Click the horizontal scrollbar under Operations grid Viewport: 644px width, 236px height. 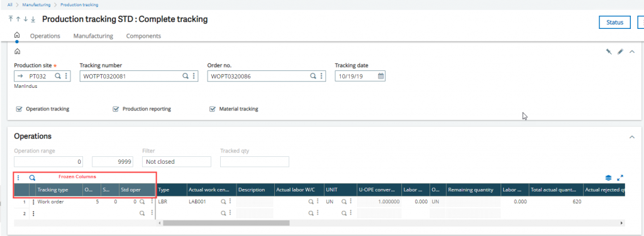click(226, 223)
